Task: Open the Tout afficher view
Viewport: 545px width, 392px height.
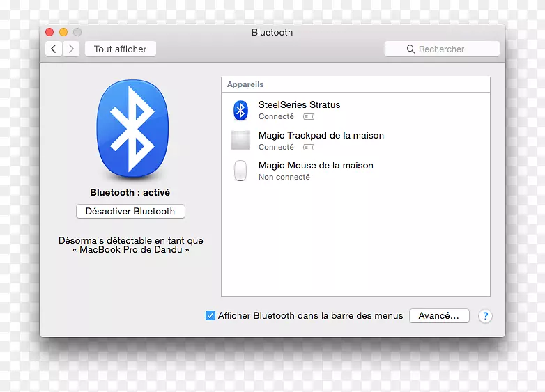Action: (121, 49)
